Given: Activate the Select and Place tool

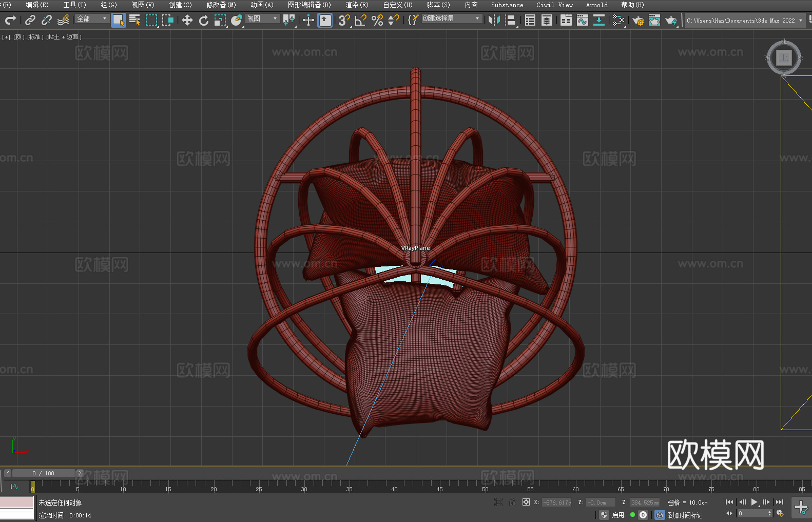Looking at the screenshot, I should tap(237, 20).
